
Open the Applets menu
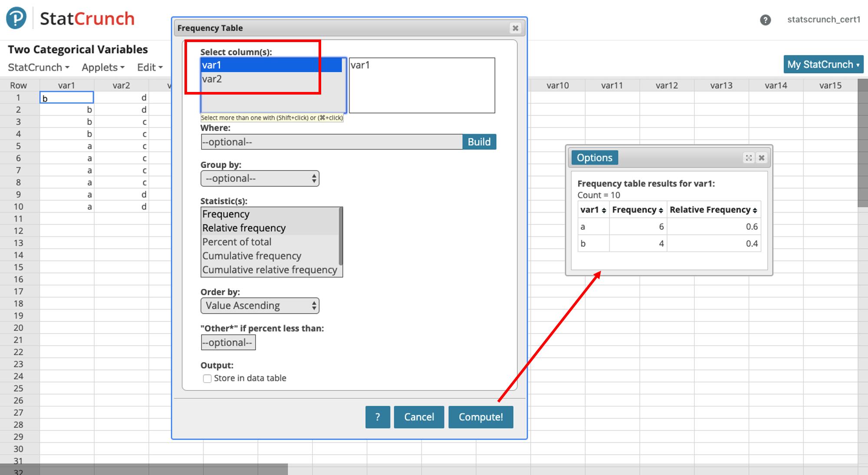[103, 67]
